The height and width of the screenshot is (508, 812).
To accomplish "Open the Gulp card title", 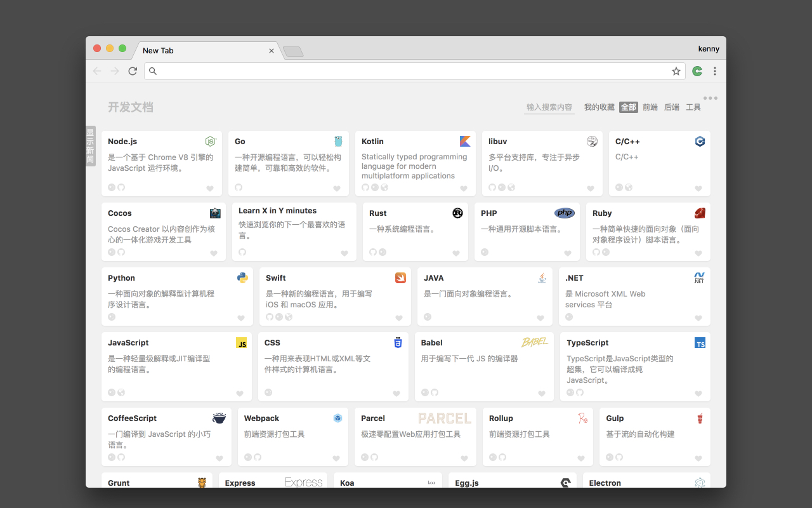I will click(615, 418).
